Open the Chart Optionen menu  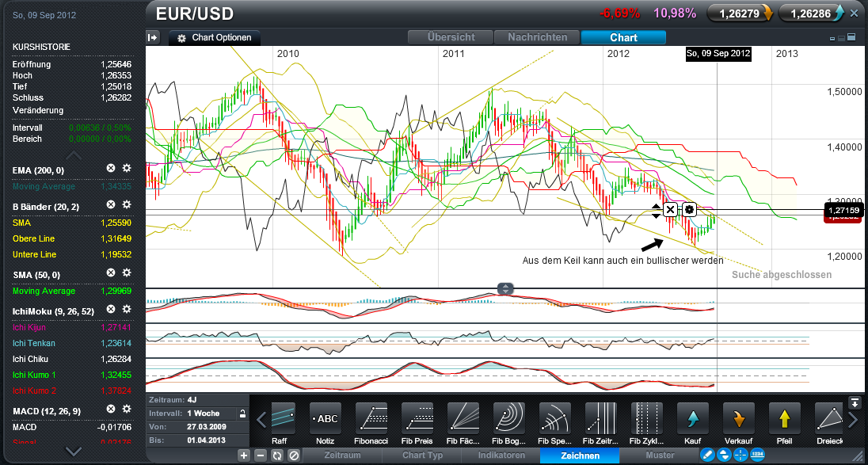[x=215, y=38]
